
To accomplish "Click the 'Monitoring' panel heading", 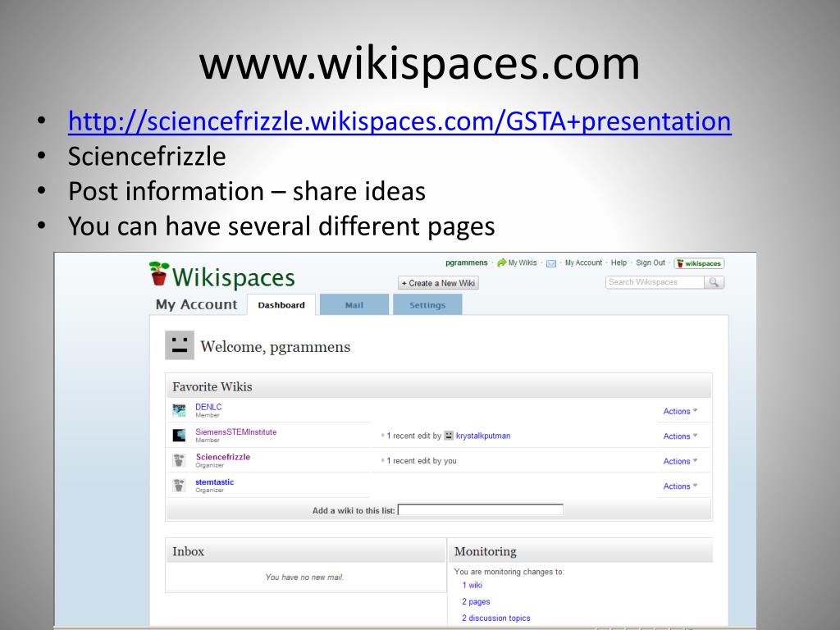I will tap(486, 551).
